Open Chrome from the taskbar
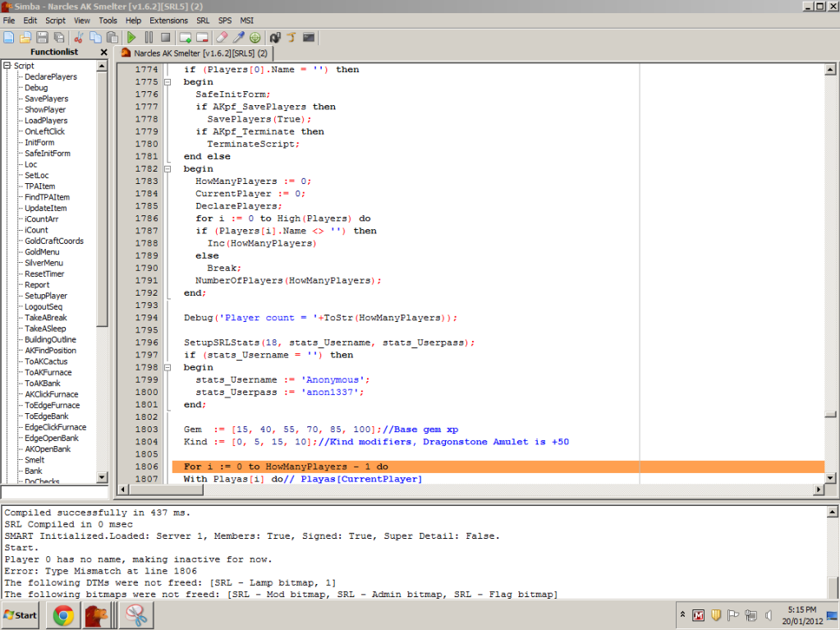This screenshot has height=630, width=840. [62, 614]
